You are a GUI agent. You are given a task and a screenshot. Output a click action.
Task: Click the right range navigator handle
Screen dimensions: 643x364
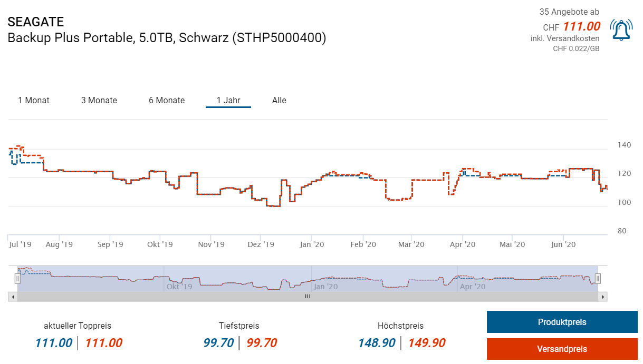coord(598,278)
